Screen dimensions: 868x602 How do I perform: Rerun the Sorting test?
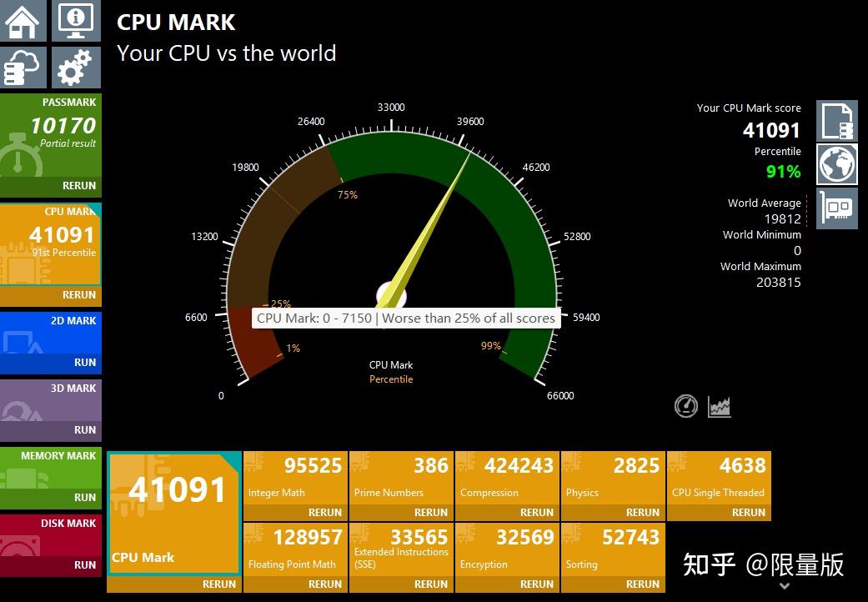click(x=643, y=584)
